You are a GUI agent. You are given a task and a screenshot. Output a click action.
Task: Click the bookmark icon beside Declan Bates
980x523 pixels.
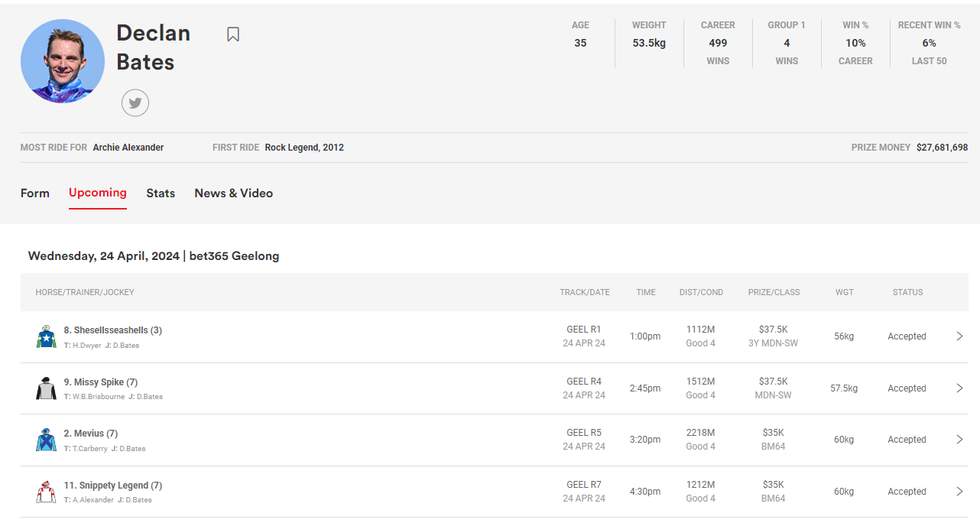(233, 34)
